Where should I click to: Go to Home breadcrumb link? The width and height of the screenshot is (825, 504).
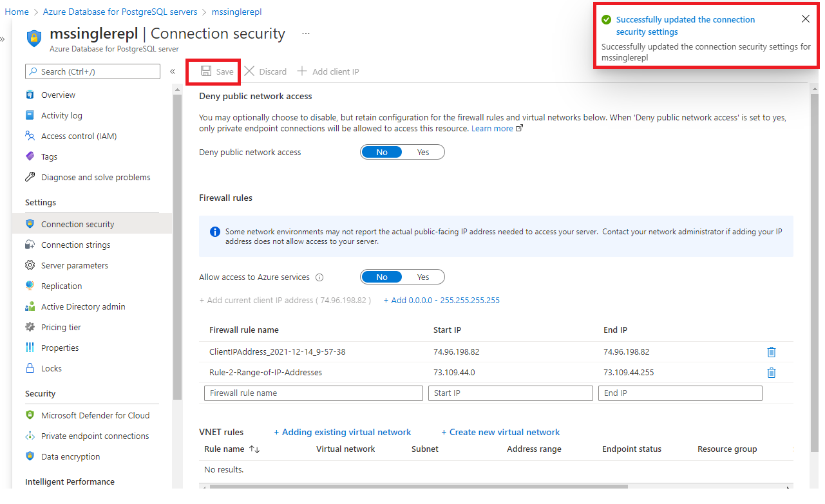tap(17, 12)
